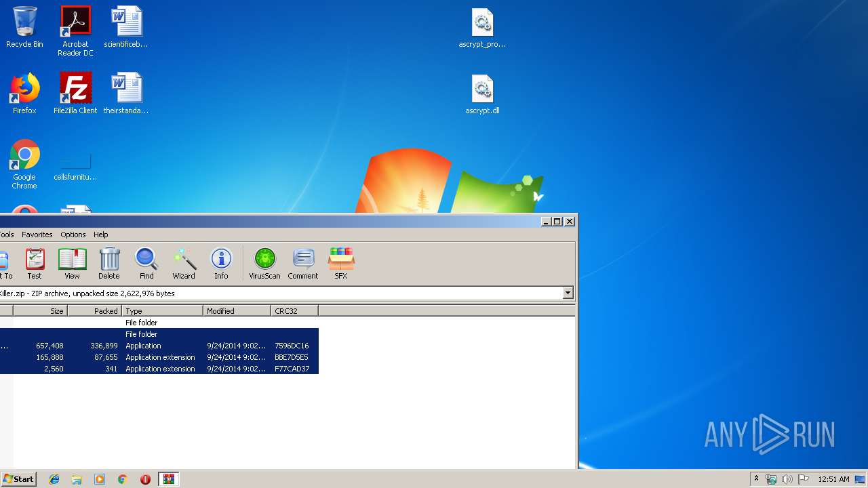Select the FileZilla Client desktop shortcut
Screen dimensions: 868x488
click(75, 94)
